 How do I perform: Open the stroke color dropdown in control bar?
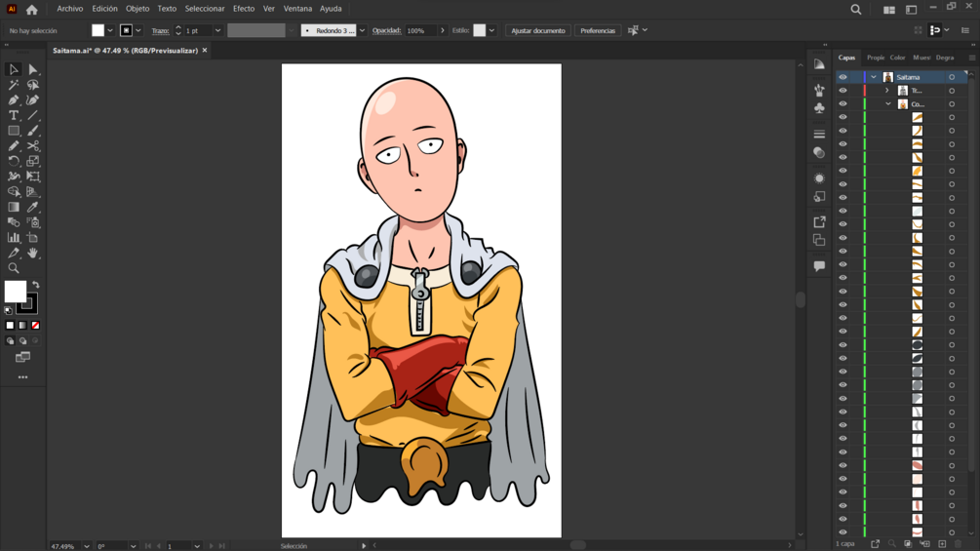(x=138, y=30)
